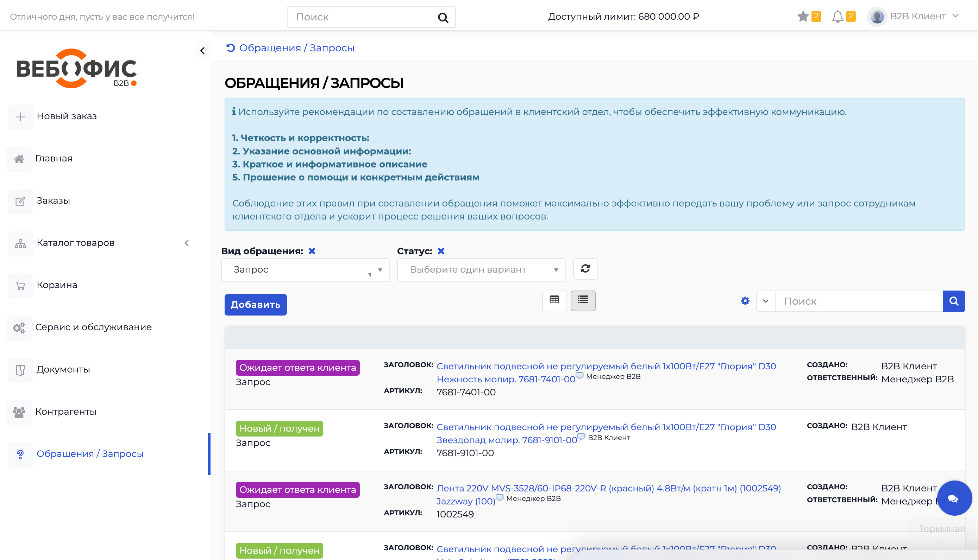Select Заказы in the left sidebar
Image resolution: width=978 pixels, height=560 pixels.
[x=53, y=201]
